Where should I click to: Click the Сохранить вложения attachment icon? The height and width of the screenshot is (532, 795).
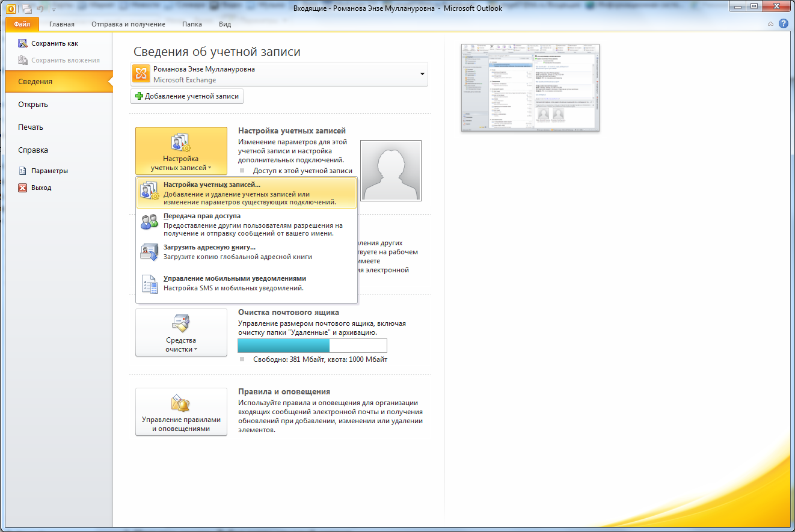pyautogui.click(x=23, y=60)
